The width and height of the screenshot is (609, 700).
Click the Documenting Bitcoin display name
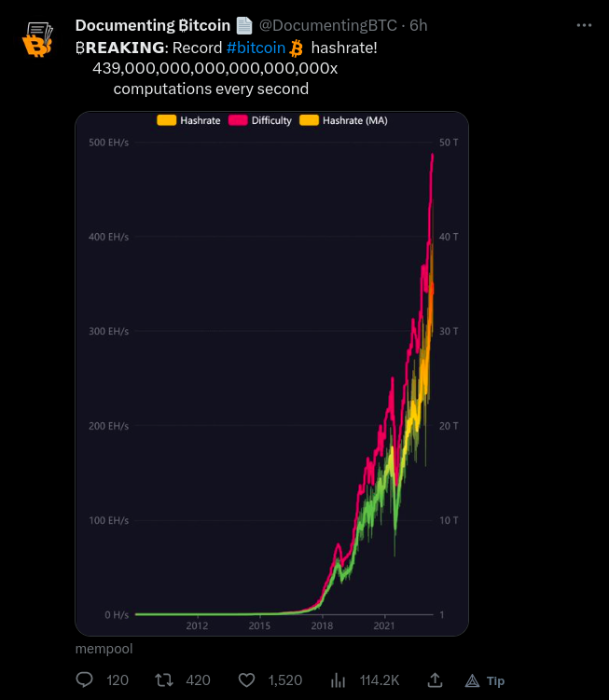(153, 25)
